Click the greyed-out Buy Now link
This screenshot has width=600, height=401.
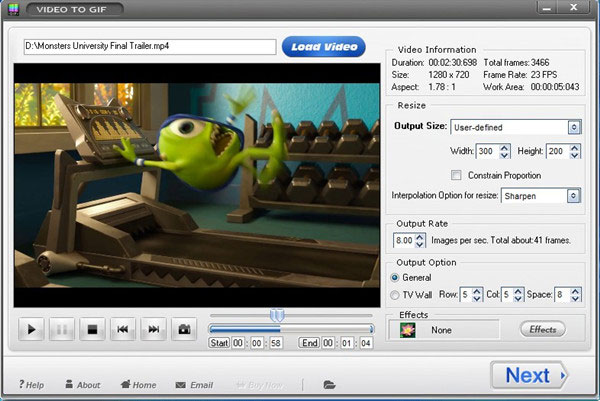[x=259, y=385]
